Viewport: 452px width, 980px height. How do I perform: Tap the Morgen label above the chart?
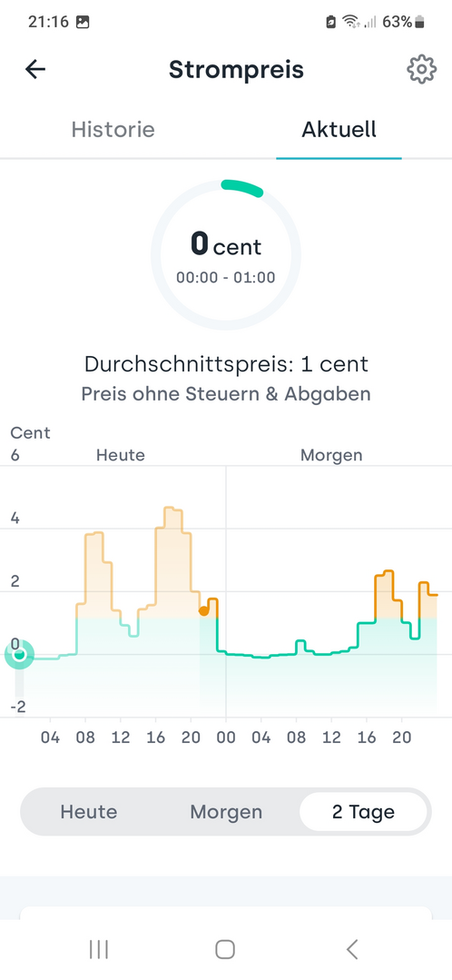[x=331, y=455]
